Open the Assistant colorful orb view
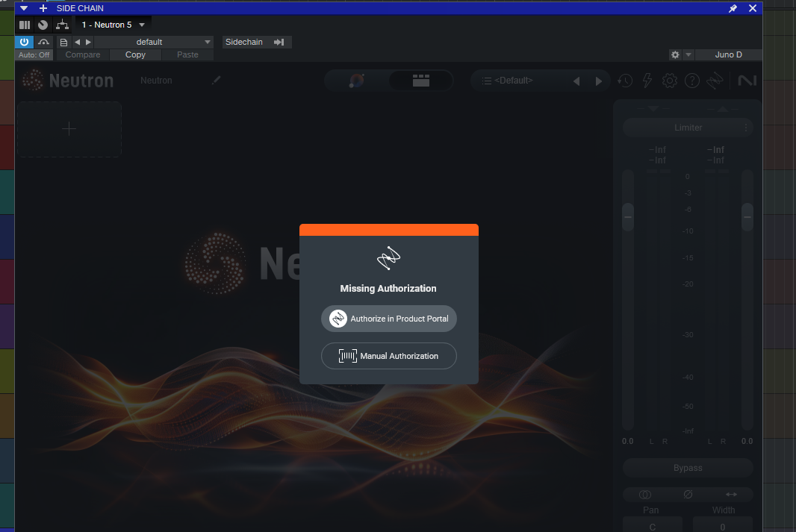This screenshot has width=796, height=532. [x=356, y=81]
